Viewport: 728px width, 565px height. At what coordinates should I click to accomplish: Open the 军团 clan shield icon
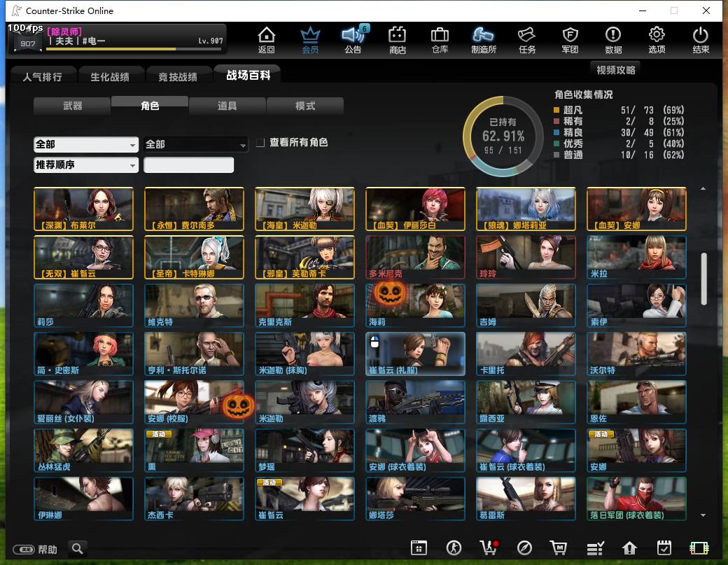tap(570, 40)
